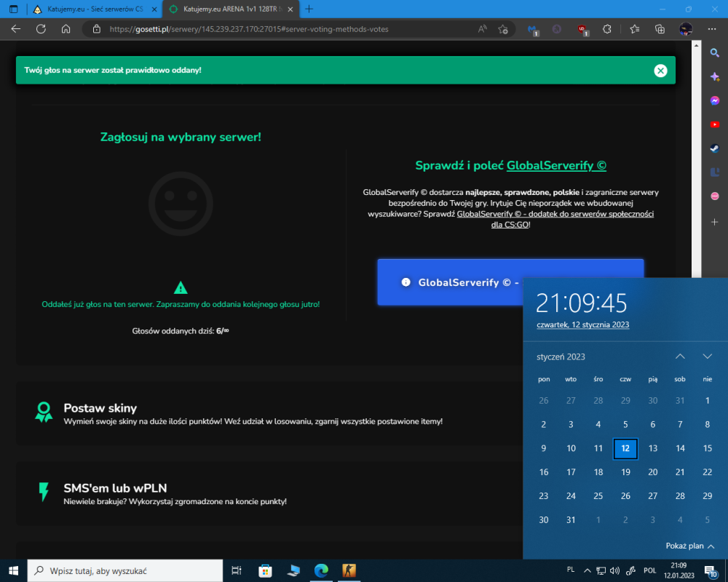The width and height of the screenshot is (728, 582).
Task: Open the Edge browser taskbar icon
Action: 321,570
